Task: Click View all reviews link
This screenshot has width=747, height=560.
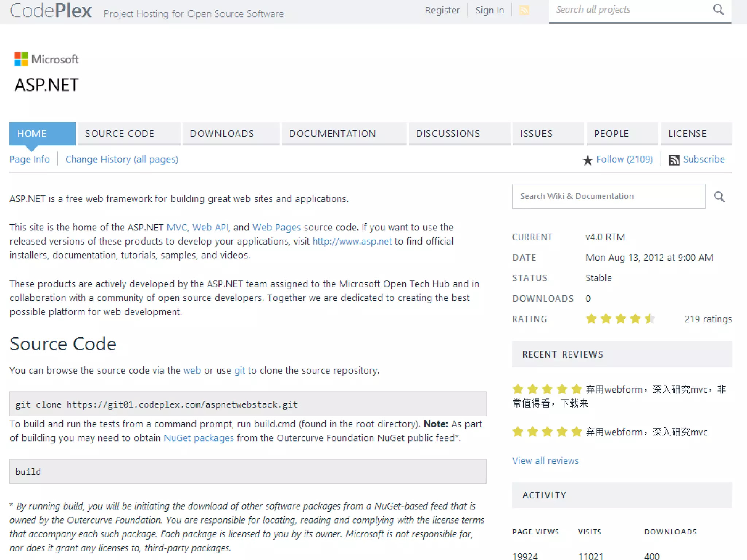Action: 545,461
